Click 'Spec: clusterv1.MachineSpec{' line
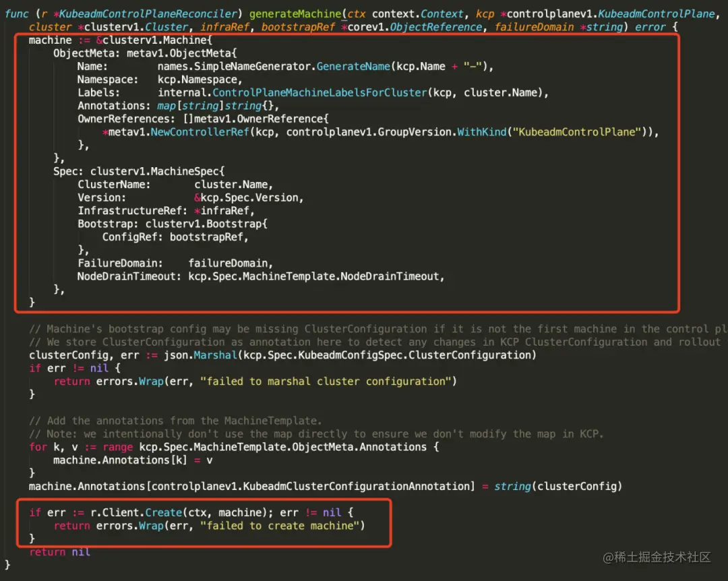The image size is (728, 581). coord(139,171)
